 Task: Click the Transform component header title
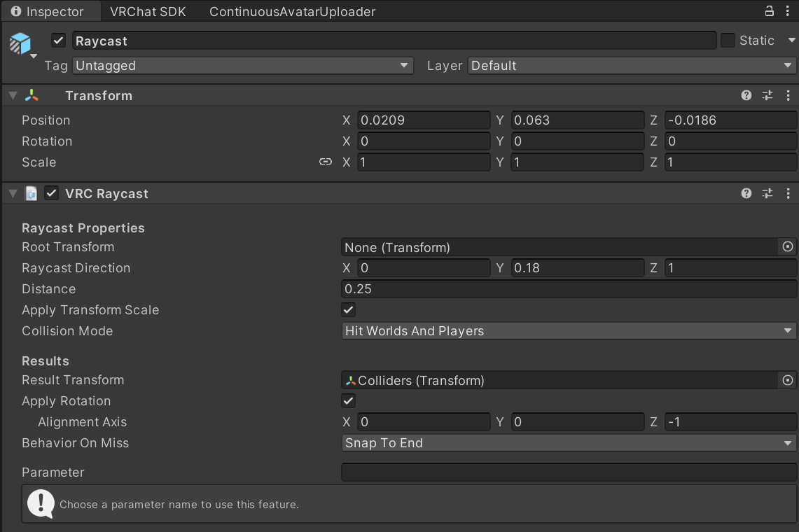(x=99, y=96)
